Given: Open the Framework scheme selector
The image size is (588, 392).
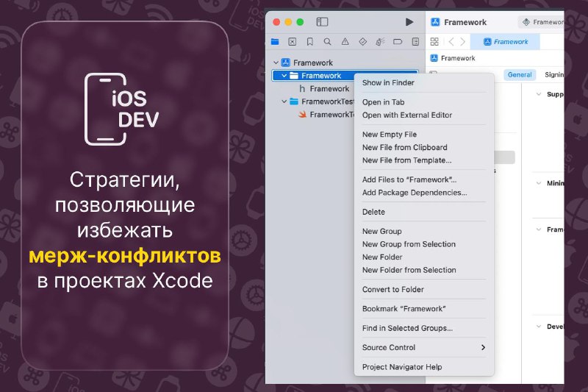Looking at the screenshot, I should (542, 22).
